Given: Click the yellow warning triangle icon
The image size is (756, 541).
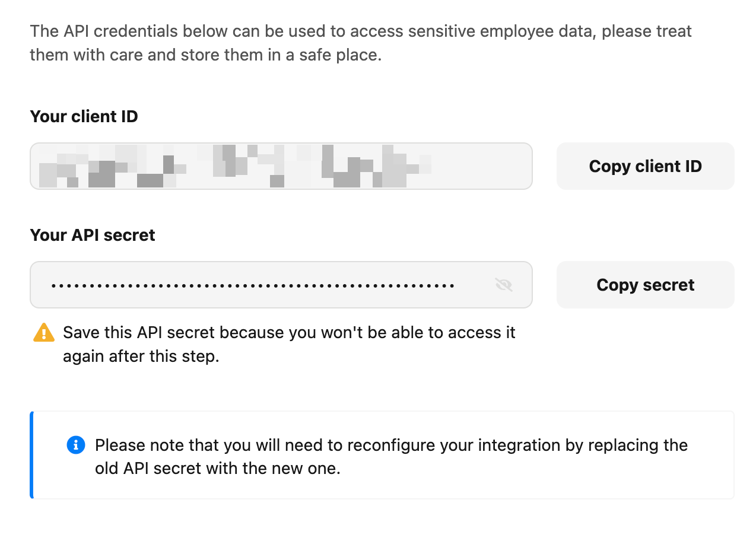Looking at the screenshot, I should click(x=44, y=333).
